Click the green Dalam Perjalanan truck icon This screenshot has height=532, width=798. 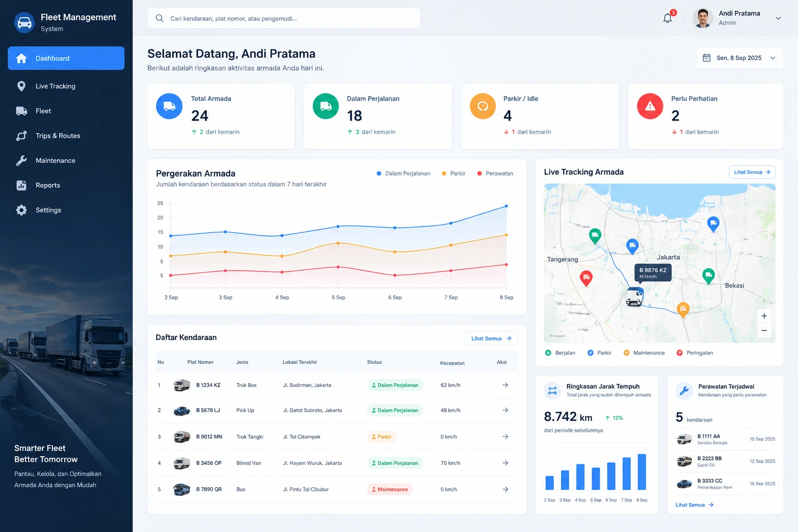pyautogui.click(x=326, y=106)
